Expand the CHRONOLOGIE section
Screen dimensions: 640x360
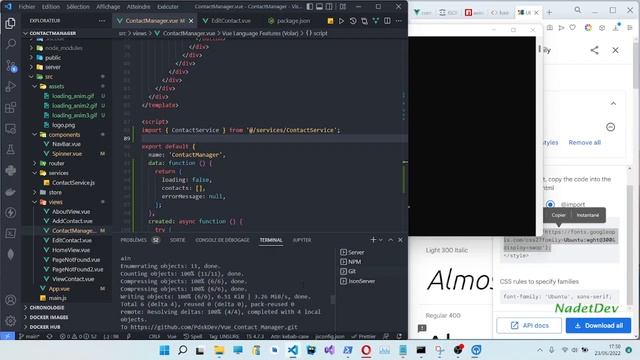click(47, 307)
